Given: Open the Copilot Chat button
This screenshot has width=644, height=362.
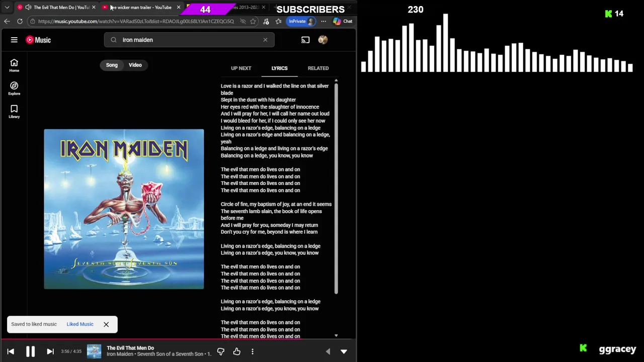Looking at the screenshot, I should tap(343, 21).
